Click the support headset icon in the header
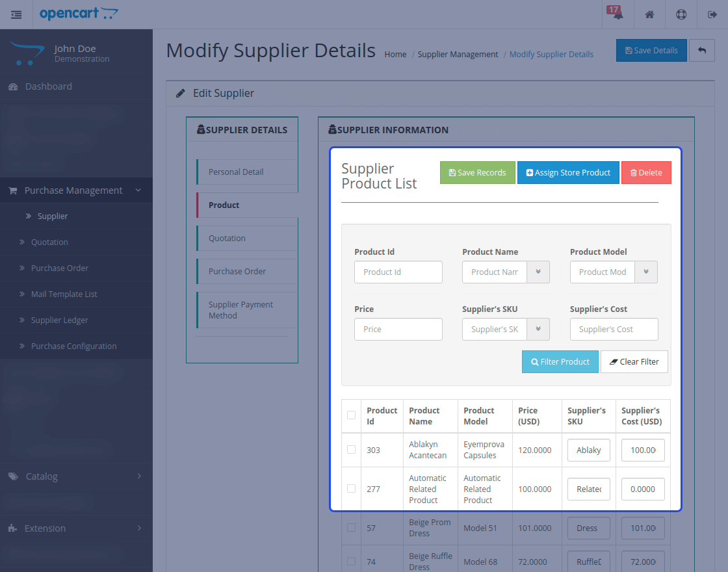The width and height of the screenshot is (728, 572). (681, 14)
